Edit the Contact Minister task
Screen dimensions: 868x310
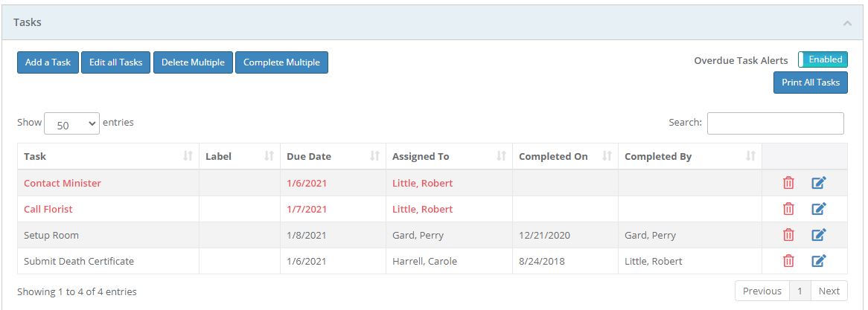pos(818,183)
